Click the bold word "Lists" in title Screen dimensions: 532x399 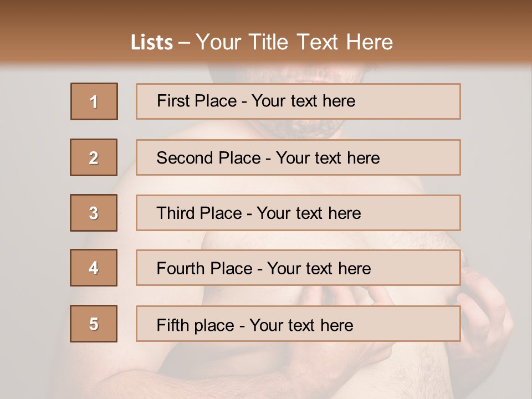[152, 43]
